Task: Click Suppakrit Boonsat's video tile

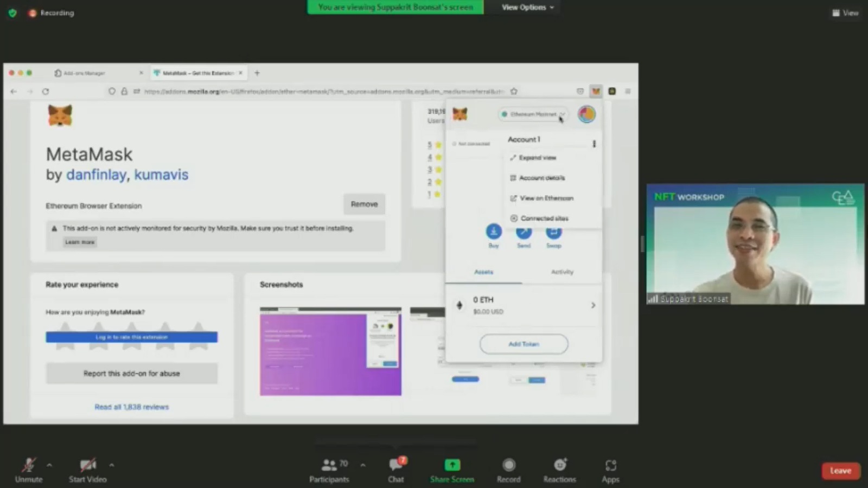Action: click(x=755, y=244)
